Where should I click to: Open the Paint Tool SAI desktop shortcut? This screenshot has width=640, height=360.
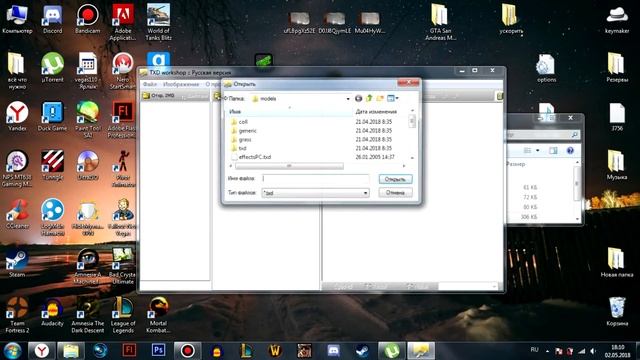88,120
